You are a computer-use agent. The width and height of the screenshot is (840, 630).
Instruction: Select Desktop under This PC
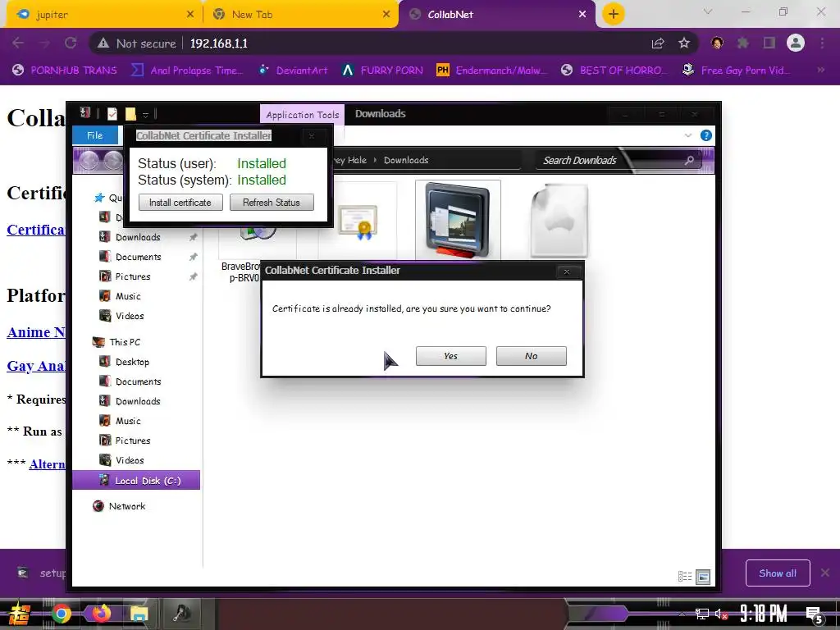point(132,362)
